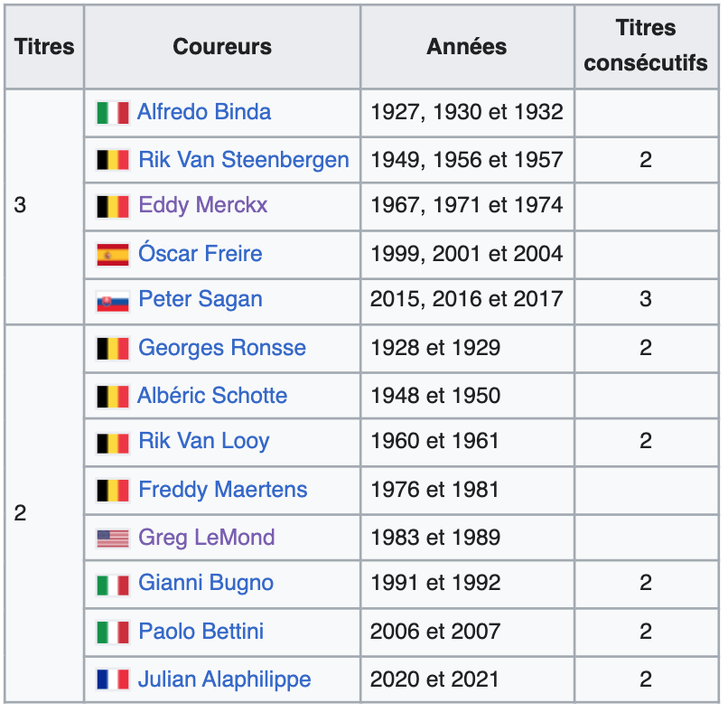Open Julian Alaphilippe's page link

point(224,679)
